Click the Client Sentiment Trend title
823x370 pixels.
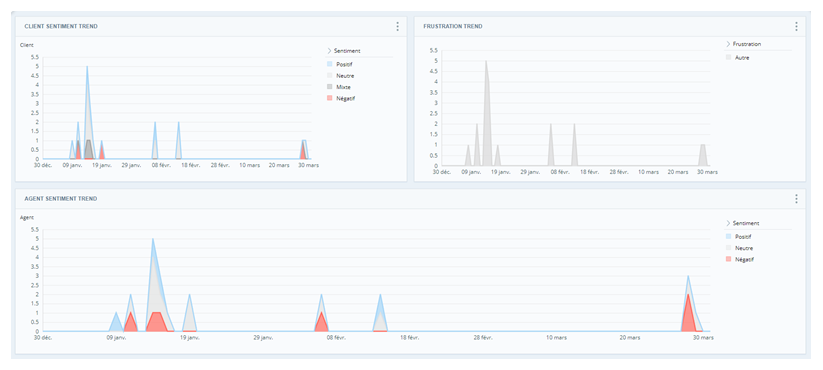click(x=60, y=26)
